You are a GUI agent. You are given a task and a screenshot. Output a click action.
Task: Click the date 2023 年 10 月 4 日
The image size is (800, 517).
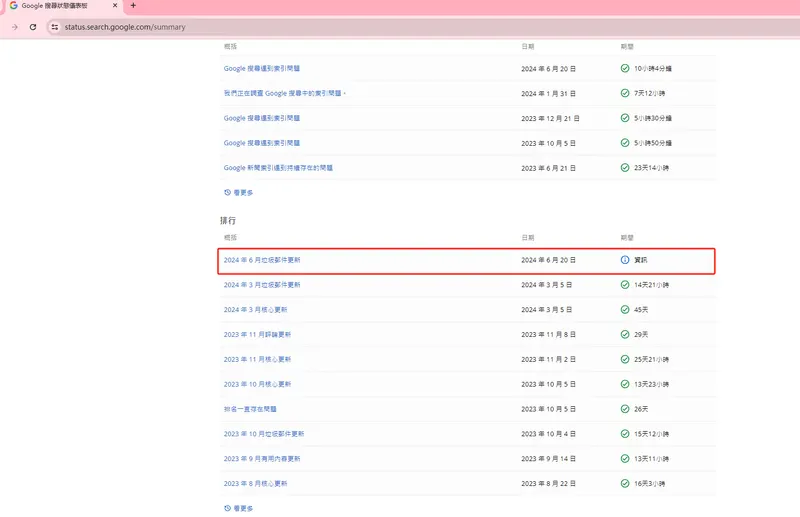click(x=548, y=434)
